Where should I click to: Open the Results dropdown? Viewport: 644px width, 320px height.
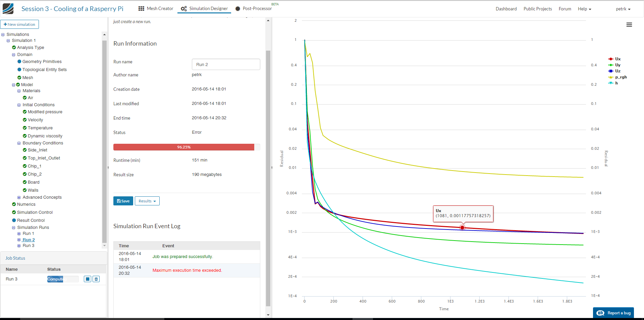click(x=147, y=201)
